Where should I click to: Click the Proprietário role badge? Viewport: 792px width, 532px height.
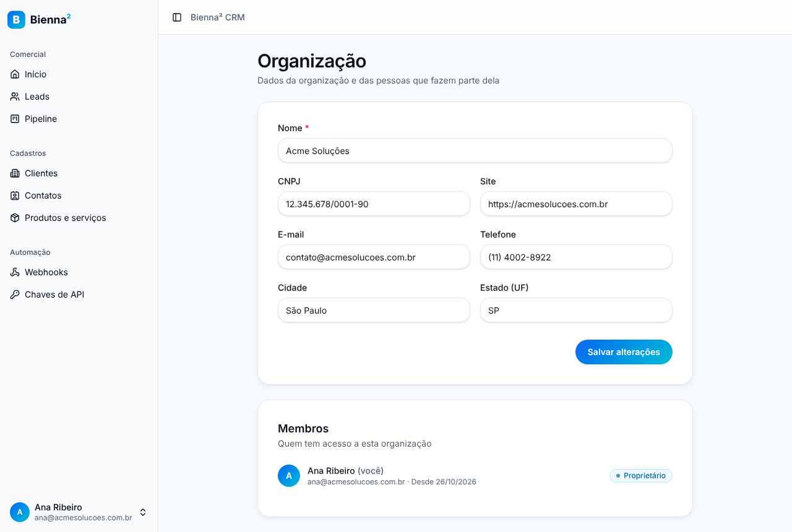pyautogui.click(x=641, y=476)
